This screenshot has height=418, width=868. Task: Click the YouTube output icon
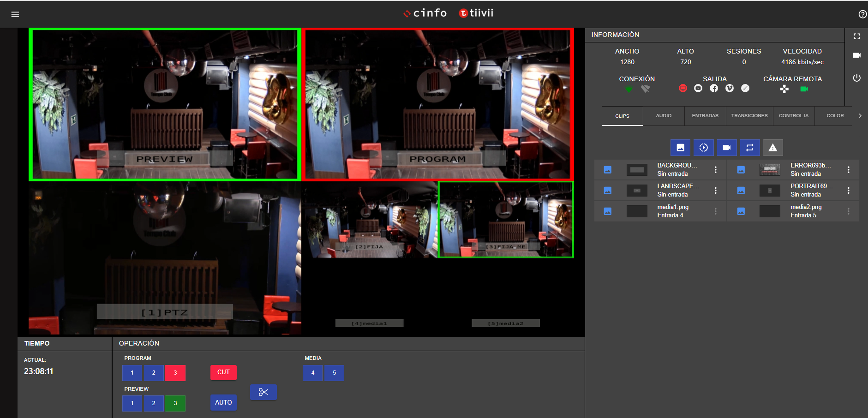coord(698,88)
